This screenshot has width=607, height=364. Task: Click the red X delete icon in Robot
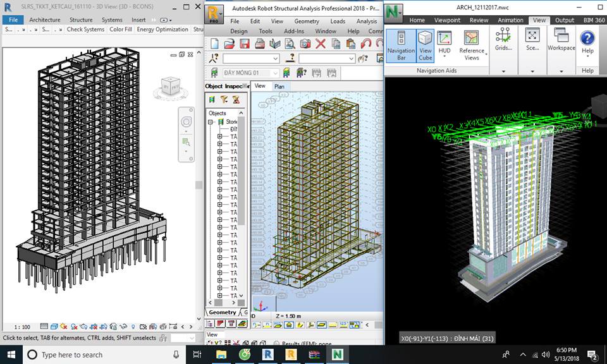[x=320, y=44]
